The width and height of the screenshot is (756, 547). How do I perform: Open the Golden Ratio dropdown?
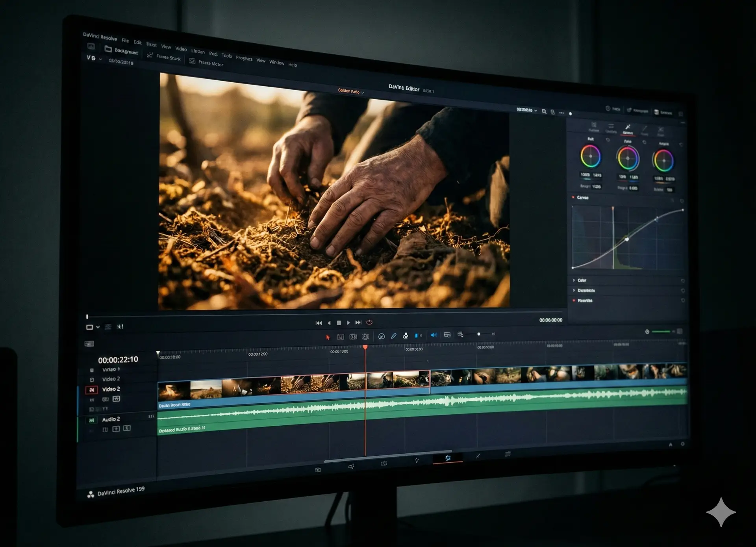pos(351,91)
